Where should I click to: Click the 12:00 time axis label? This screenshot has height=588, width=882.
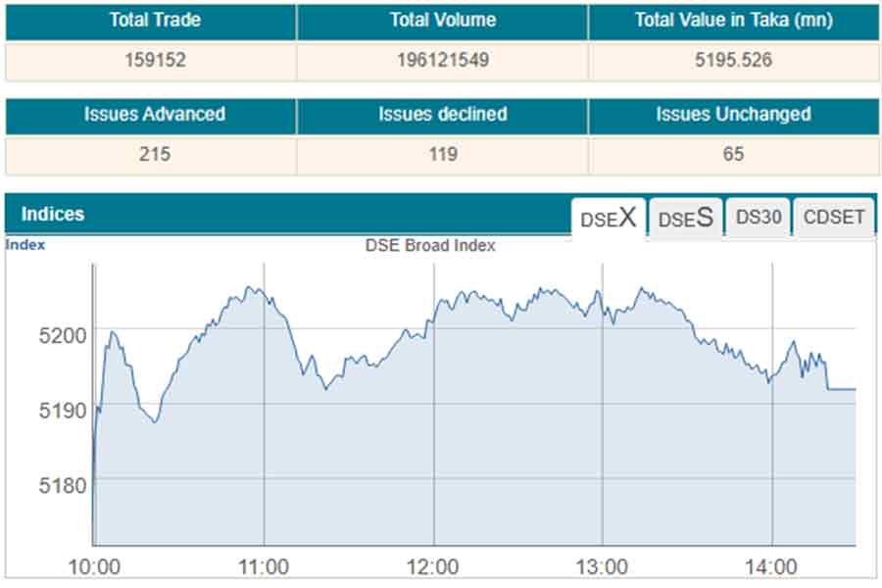432,566
